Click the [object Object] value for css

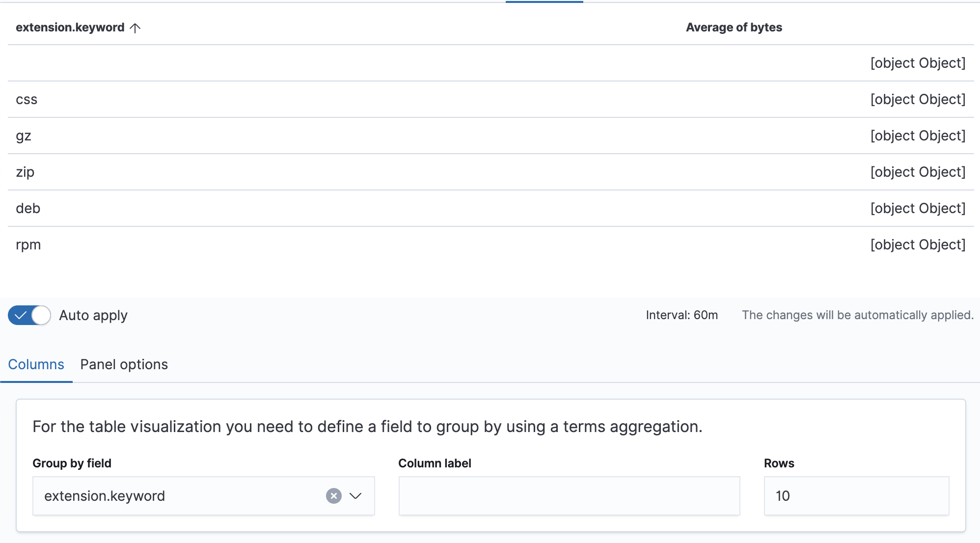pyautogui.click(x=918, y=99)
